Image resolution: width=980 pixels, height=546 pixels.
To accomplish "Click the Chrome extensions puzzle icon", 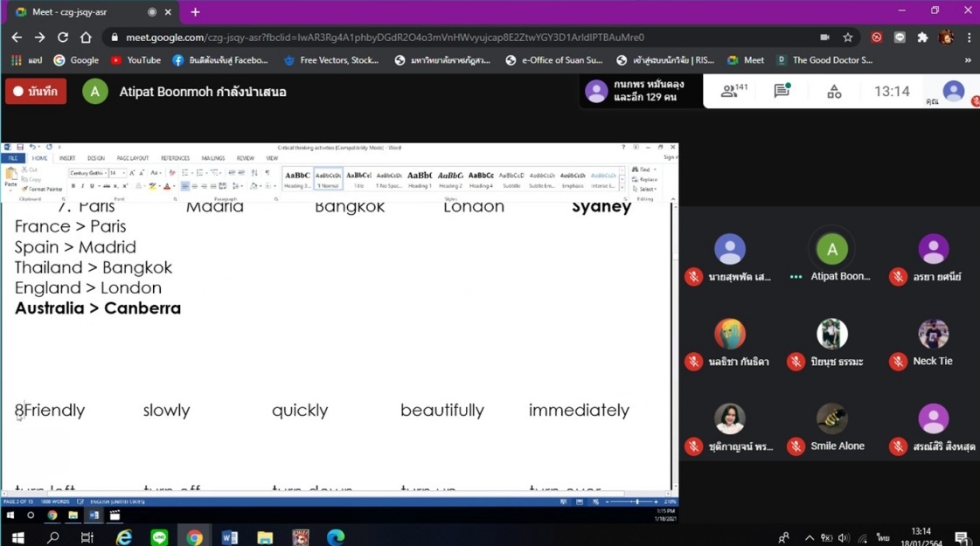I will pyautogui.click(x=922, y=38).
